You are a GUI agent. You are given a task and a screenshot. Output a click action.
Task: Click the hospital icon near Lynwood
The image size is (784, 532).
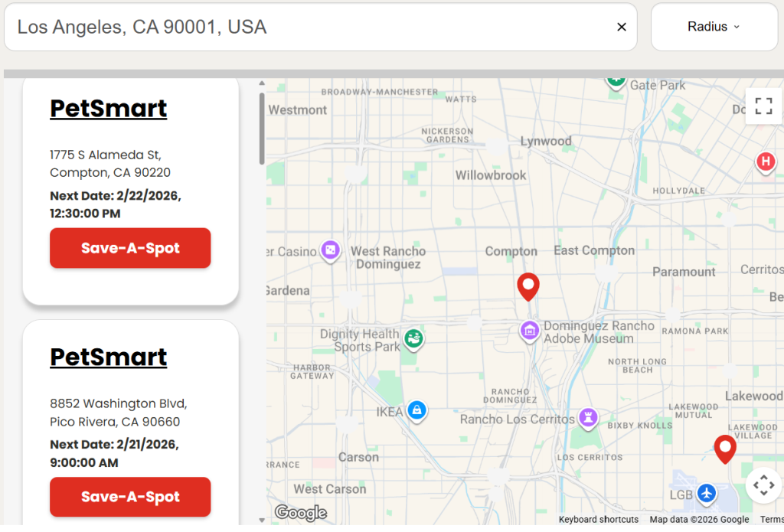[765, 162]
